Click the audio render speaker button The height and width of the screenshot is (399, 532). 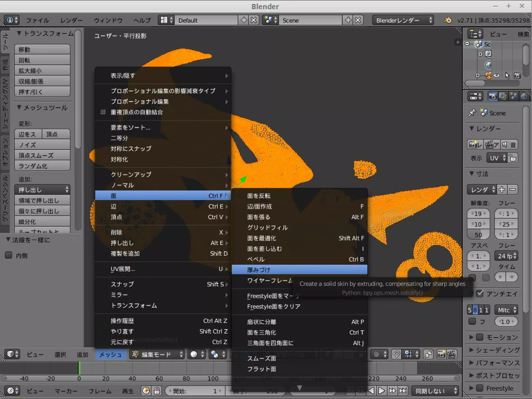509,145
